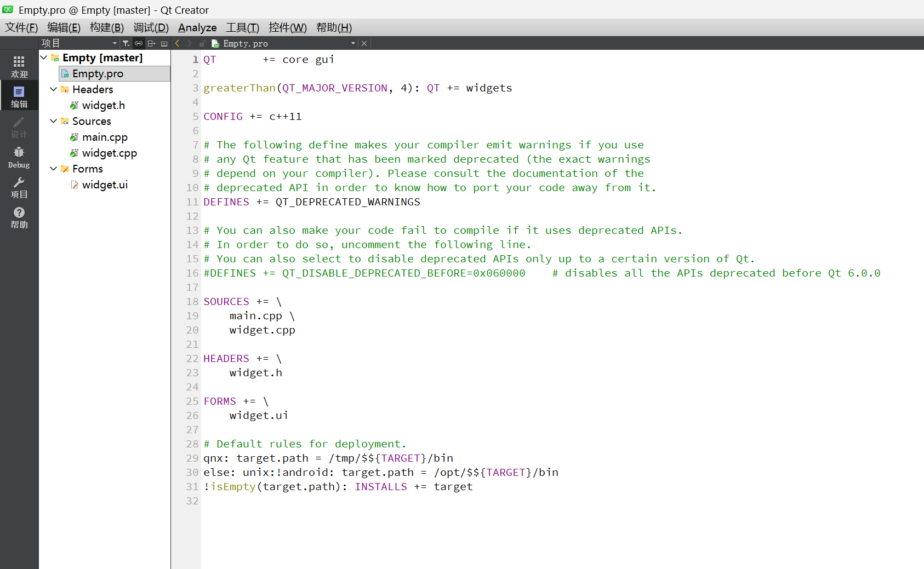Go back with the left arrow

point(177,43)
